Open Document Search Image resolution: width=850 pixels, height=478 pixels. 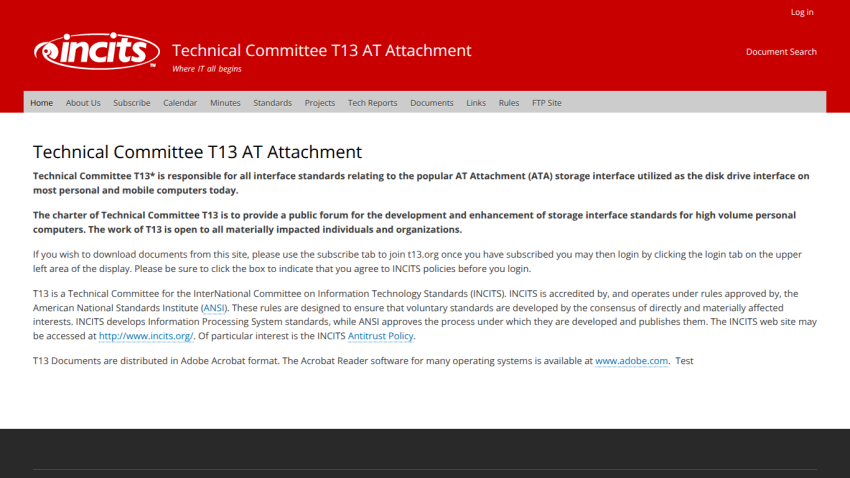781,52
